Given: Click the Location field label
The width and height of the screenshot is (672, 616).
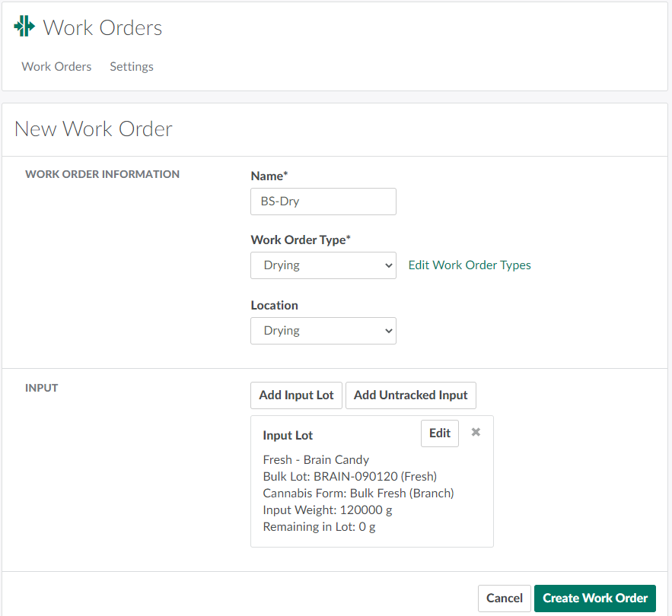Looking at the screenshot, I should 274,305.
